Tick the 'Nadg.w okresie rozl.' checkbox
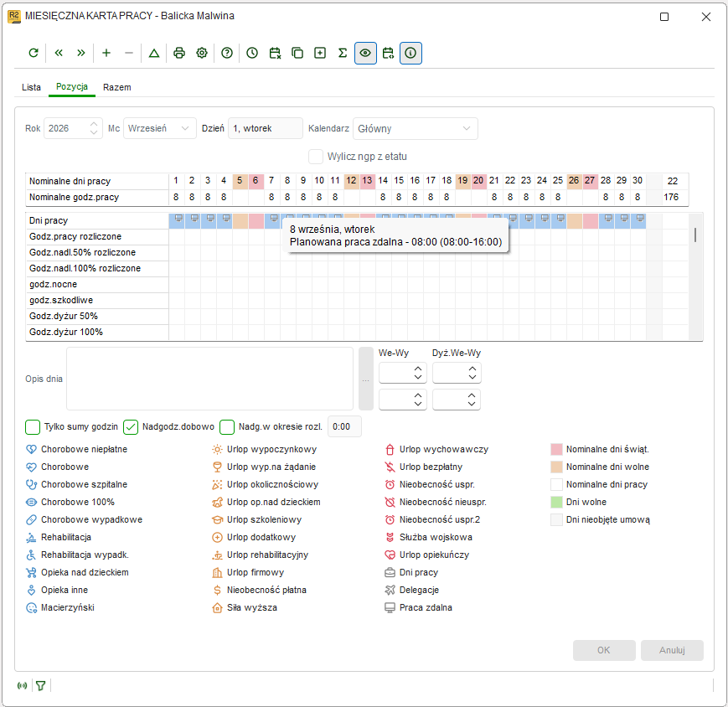The width and height of the screenshot is (728, 707). click(x=227, y=427)
